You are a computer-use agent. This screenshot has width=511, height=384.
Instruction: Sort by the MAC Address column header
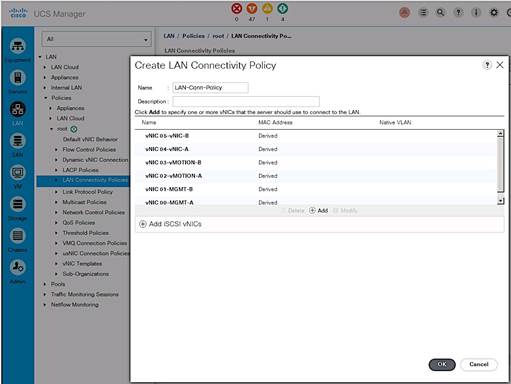click(x=275, y=123)
